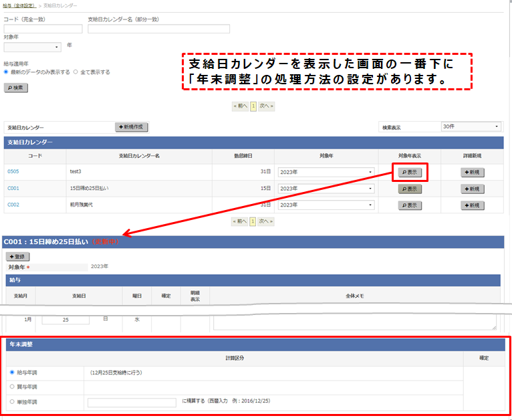Open the 検索表示 30件 dropdown

tap(470, 126)
